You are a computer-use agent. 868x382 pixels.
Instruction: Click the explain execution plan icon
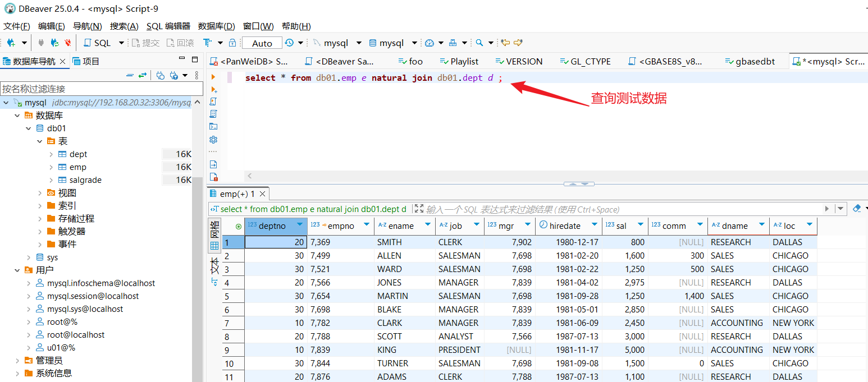pyautogui.click(x=213, y=114)
